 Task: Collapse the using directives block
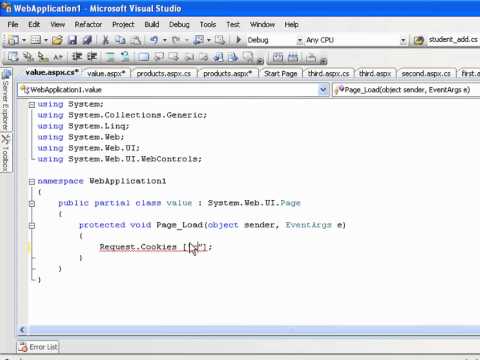click(32, 105)
